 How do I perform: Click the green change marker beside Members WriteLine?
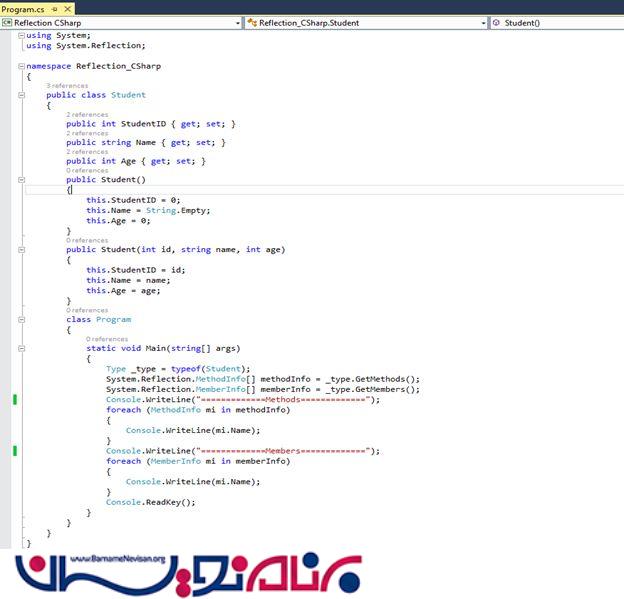click(x=15, y=451)
